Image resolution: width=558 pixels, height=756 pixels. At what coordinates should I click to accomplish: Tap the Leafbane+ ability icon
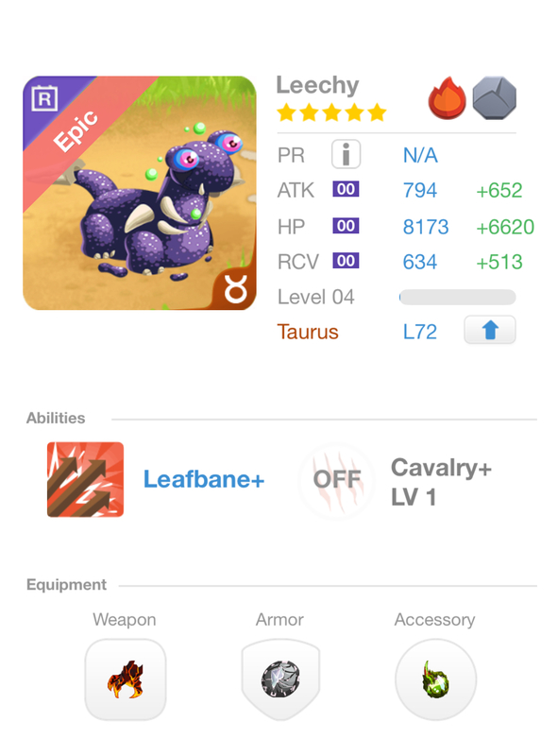click(x=85, y=479)
